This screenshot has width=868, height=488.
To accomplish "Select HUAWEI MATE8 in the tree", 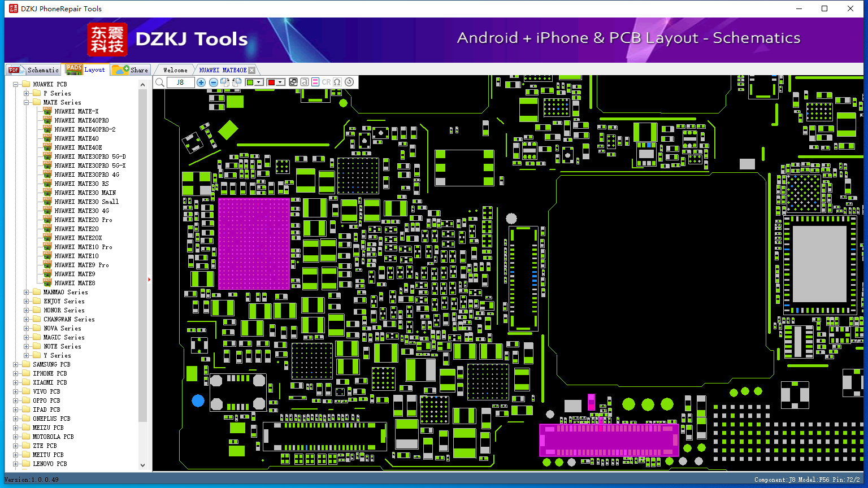I will pyautogui.click(x=75, y=283).
